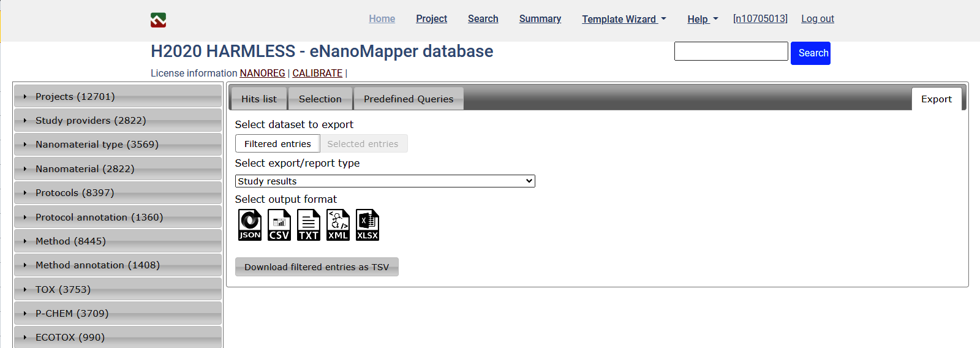Click the Select output format label

point(286,199)
